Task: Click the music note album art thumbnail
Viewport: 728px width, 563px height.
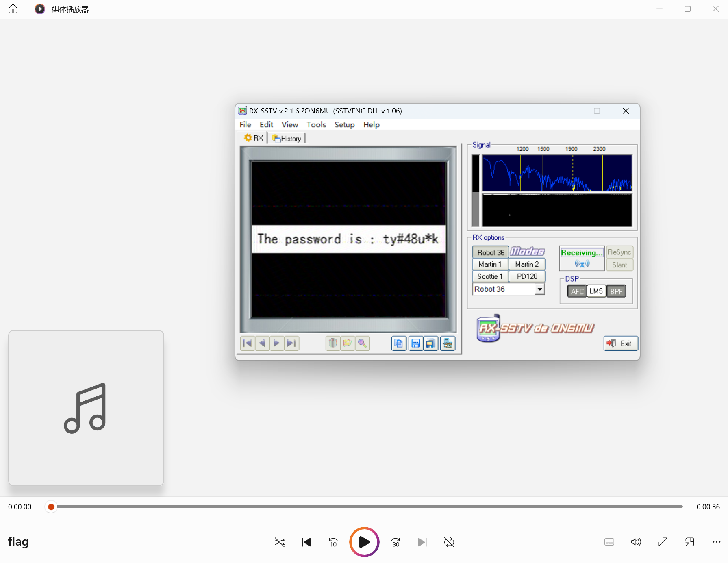Action: 86,408
